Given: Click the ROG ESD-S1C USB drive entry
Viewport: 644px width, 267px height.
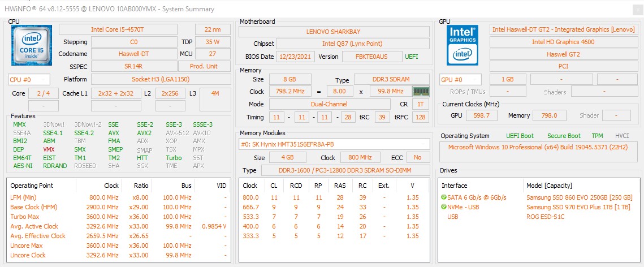Looking at the screenshot, I should [546, 217].
